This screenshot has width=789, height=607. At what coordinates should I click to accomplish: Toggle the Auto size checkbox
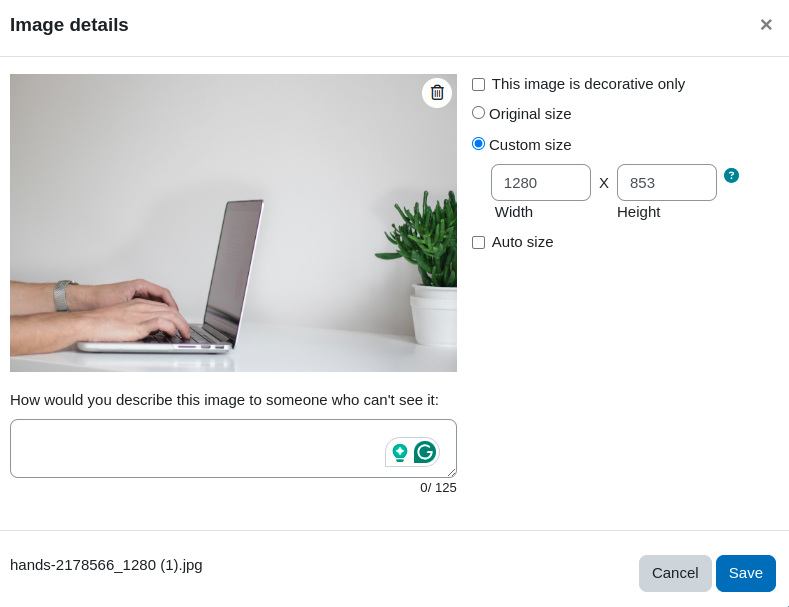click(479, 243)
